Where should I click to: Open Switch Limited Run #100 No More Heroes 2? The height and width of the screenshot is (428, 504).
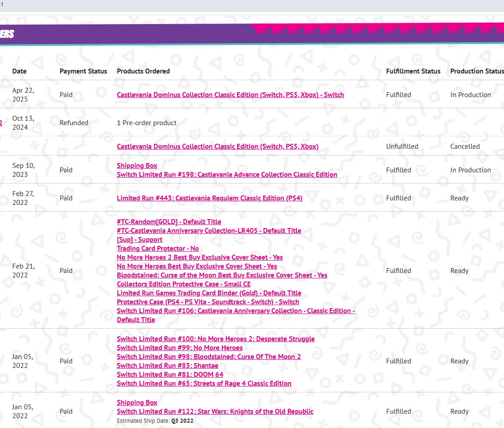pos(216,339)
